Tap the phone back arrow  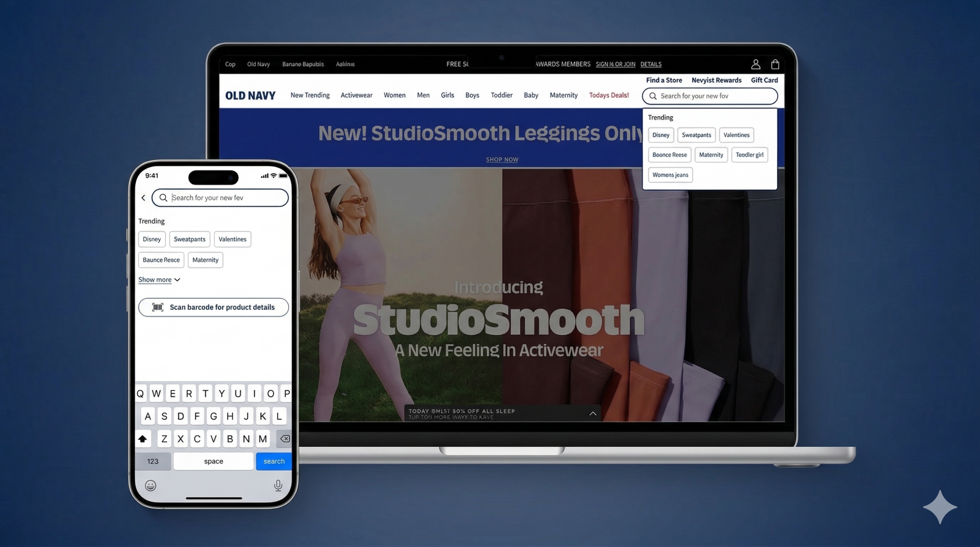pos(144,198)
